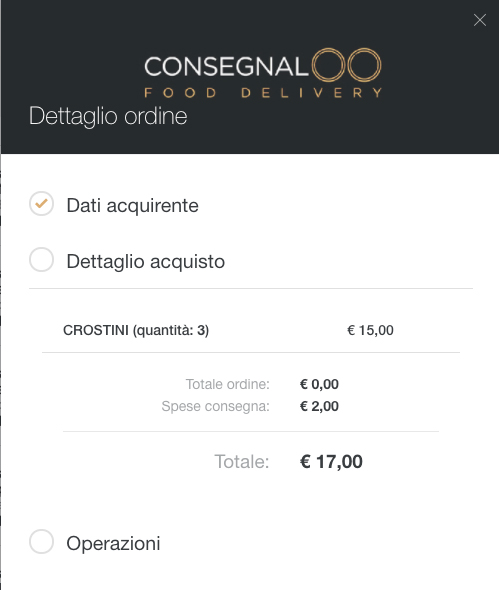Toggle the Dettaglio acquisto circle
Viewport: 499px width, 590px height.
pos(41,260)
